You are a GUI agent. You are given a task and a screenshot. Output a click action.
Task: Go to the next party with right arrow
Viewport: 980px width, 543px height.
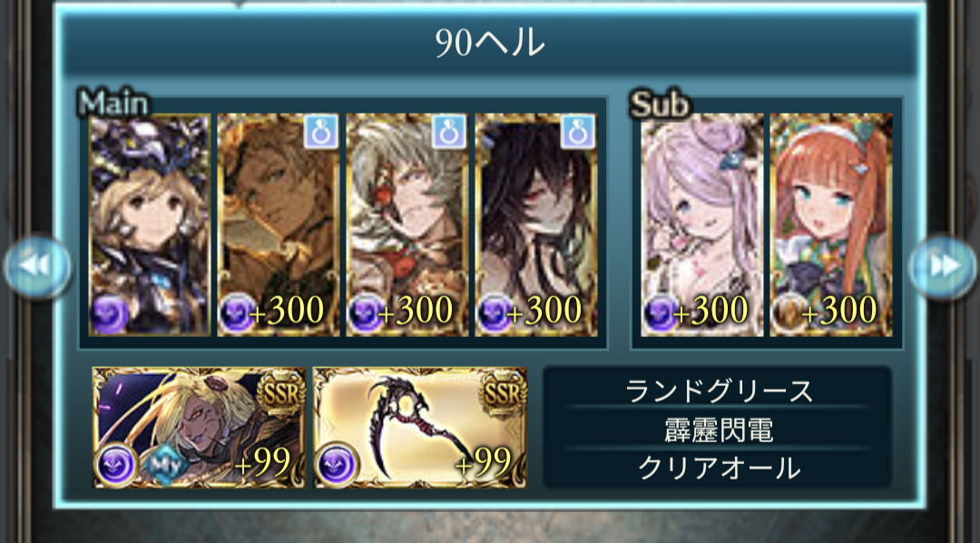943,266
